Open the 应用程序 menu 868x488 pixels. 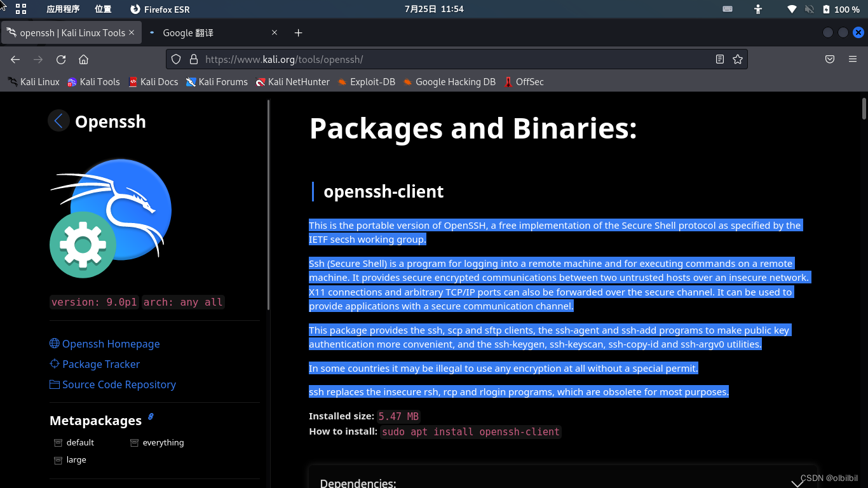63,9
